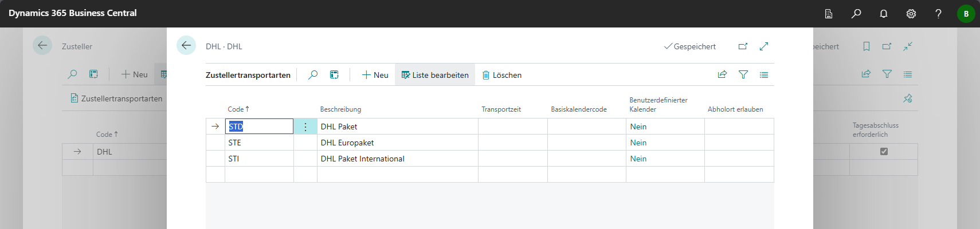Screen dimensions: 980x229
Task: Select the DHL Europaket description cell
Action: [398, 143]
